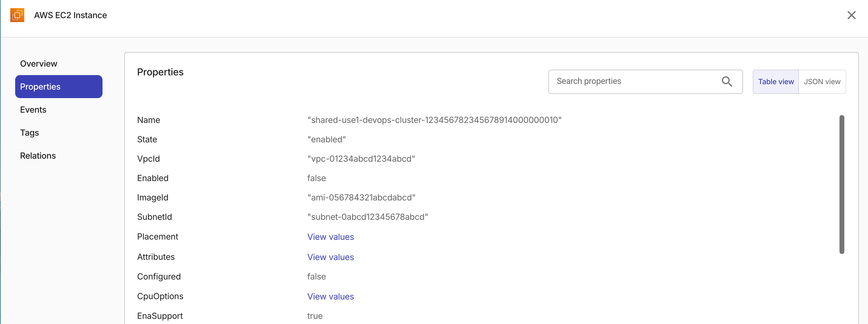Open the Overview section
Image resolution: width=868 pixels, height=324 pixels.
pyautogui.click(x=39, y=63)
